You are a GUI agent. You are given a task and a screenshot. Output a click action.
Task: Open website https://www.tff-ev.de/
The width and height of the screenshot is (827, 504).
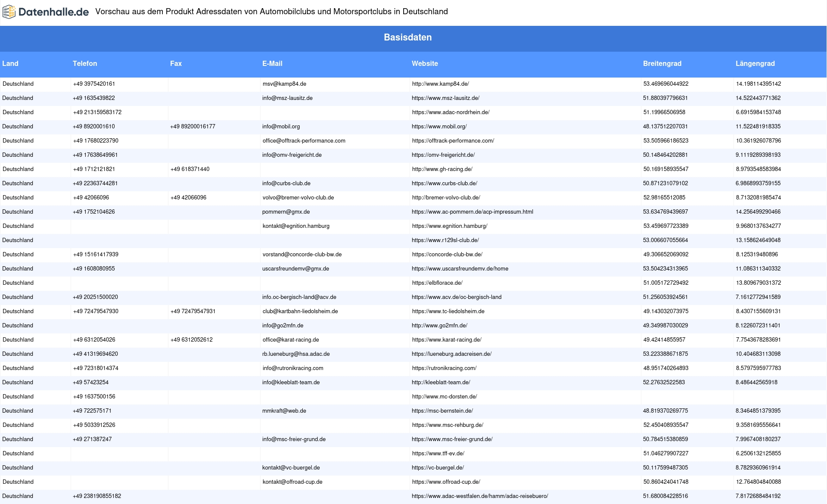coord(438,454)
